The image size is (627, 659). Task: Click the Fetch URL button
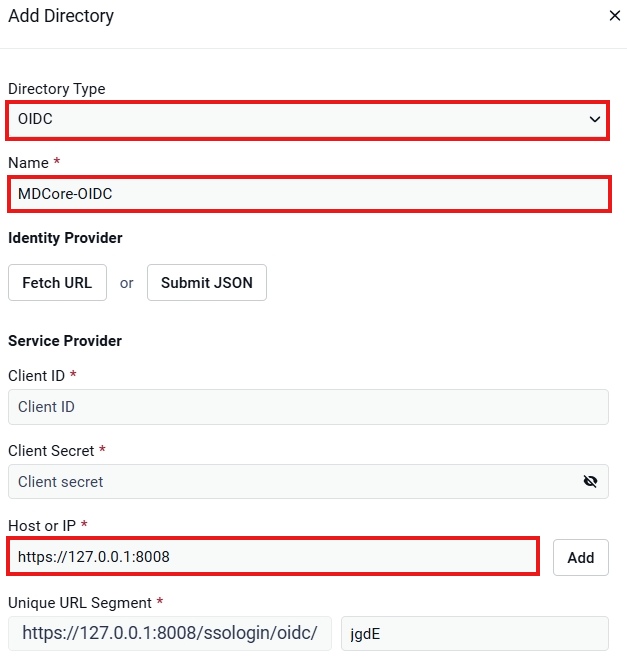pos(57,282)
